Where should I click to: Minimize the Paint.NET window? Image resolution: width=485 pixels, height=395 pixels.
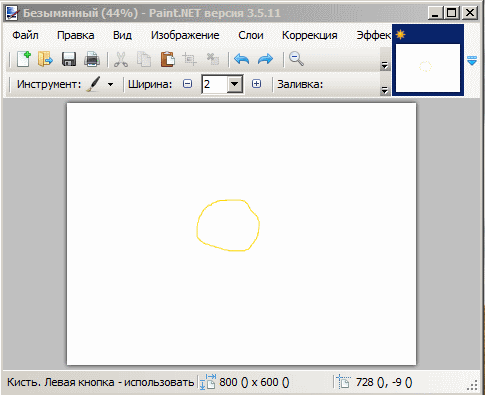(x=435, y=13)
